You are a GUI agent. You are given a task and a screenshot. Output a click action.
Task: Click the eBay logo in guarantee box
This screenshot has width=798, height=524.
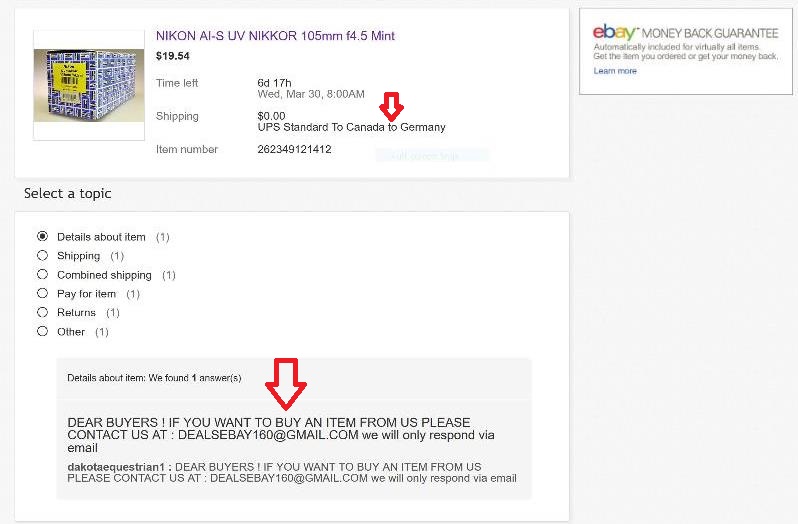(x=614, y=33)
